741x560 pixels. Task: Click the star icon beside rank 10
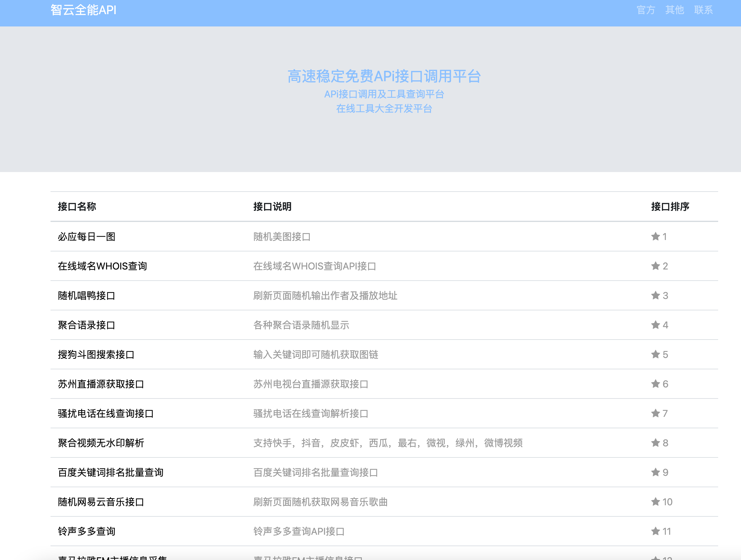click(655, 502)
